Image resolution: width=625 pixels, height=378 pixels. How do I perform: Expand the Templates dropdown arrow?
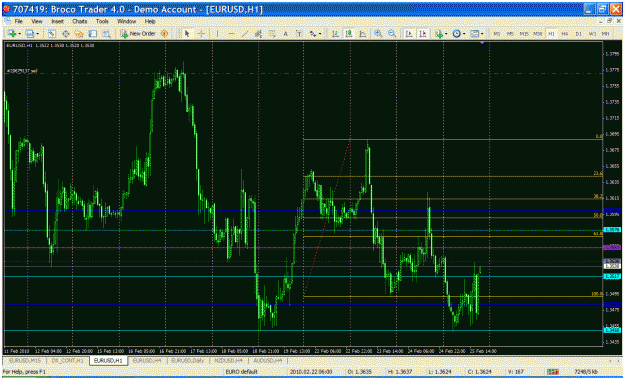click(x=482, y=34)
